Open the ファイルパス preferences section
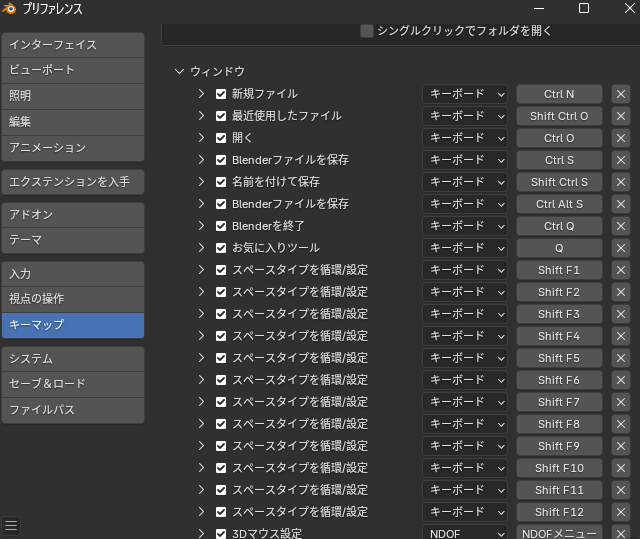The height and width of the screenshot is (539, 640). 72,410
